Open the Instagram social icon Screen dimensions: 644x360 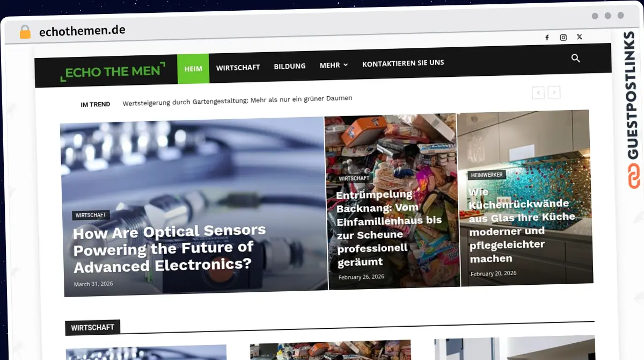[563, 38]
